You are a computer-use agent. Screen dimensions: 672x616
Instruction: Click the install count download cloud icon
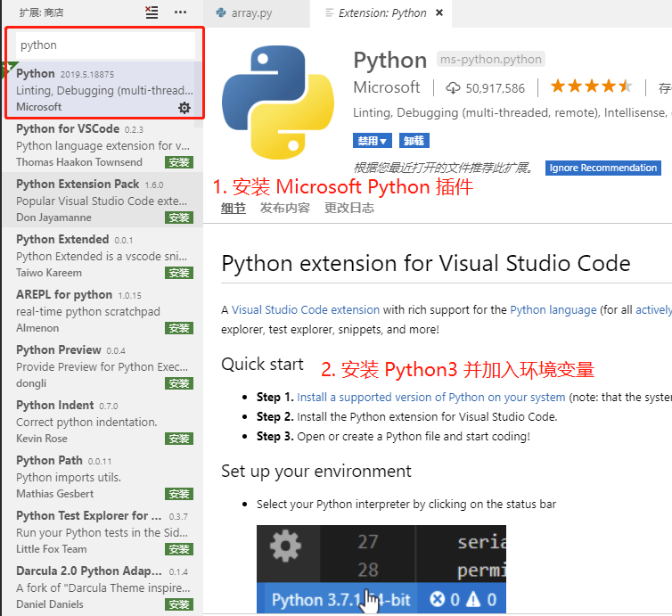(453, 87)
